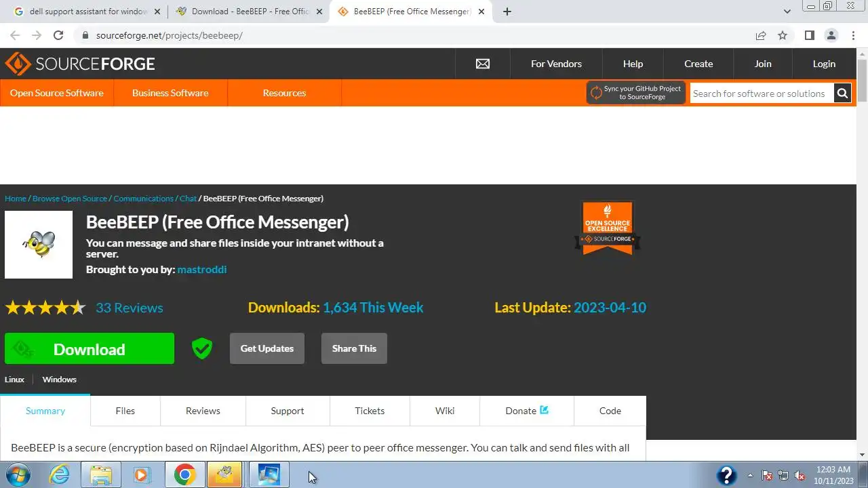Open the Open Source Software menu
The image size is (868, 488).
click(x=57, y=93)
